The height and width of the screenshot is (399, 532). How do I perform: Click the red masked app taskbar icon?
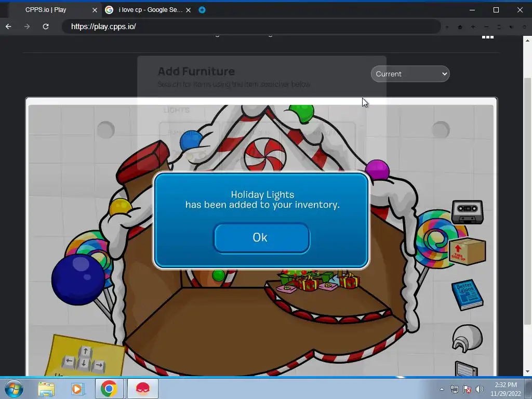click(x=143, y=389)
